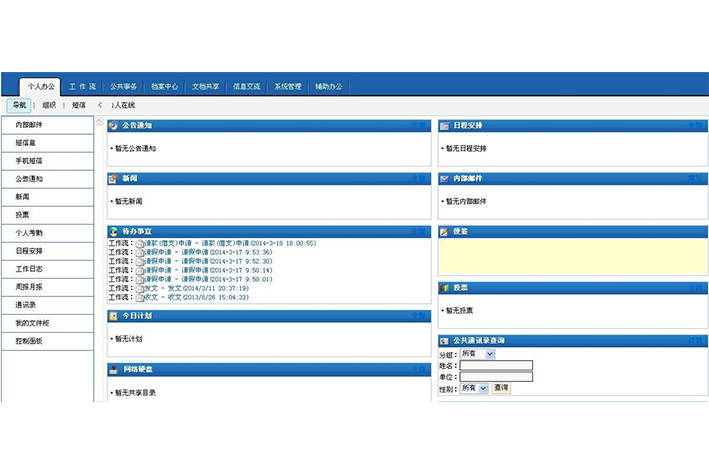Open 日程安排 in the sidebar
709x473 pixels.
(47, 251)
